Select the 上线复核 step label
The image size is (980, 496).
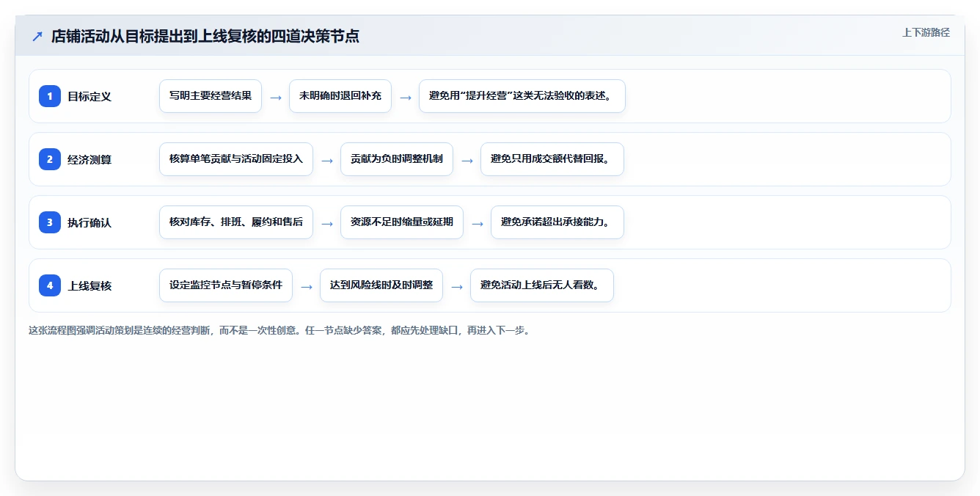pyautogui.click(x=89, y=285)
